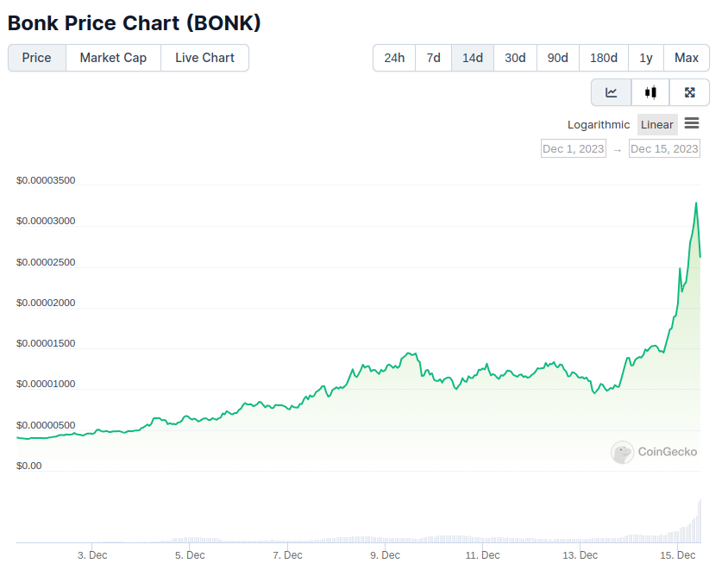This screenshot has height=576, width=728.
Task: Click the 13. Dec date label
Action: 580,555
